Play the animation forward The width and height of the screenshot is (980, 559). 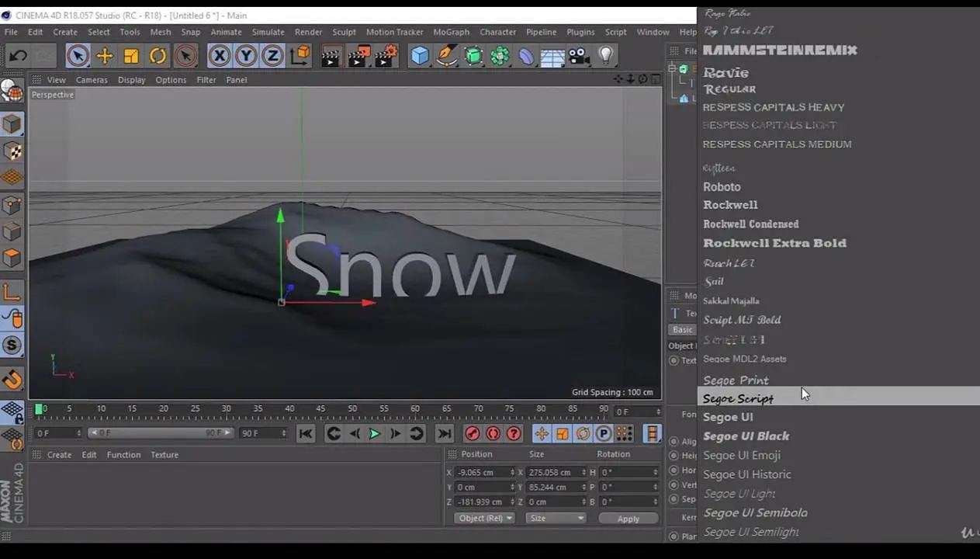(374, 433)
